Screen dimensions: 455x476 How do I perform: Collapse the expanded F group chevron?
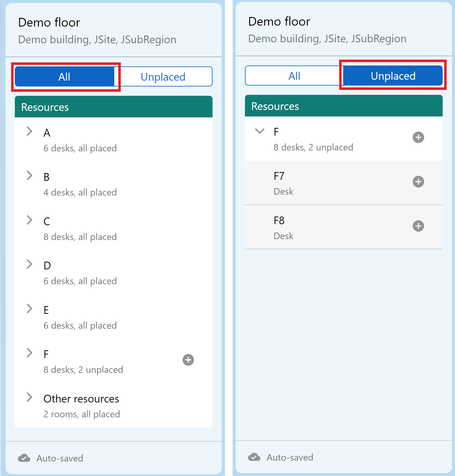[259, 131]
